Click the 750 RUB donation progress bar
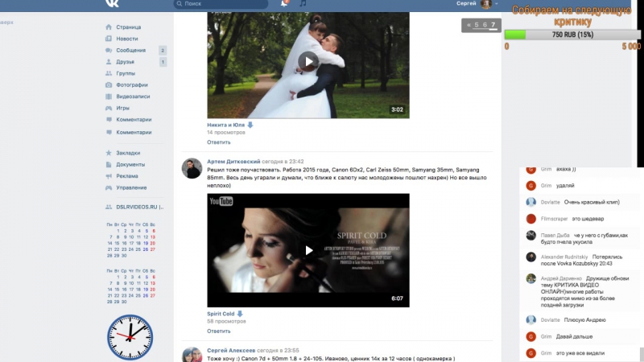The image size is (644, 362). (572, 35)
